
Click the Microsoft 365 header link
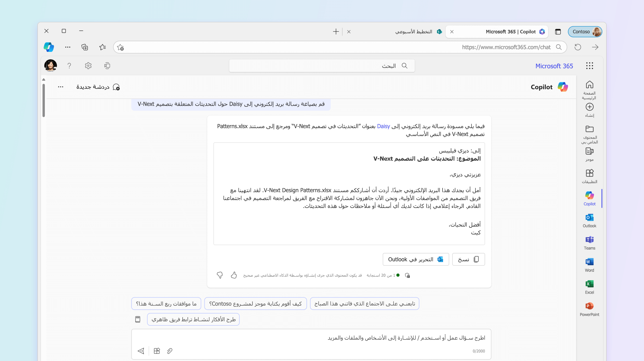coord(554,66)
